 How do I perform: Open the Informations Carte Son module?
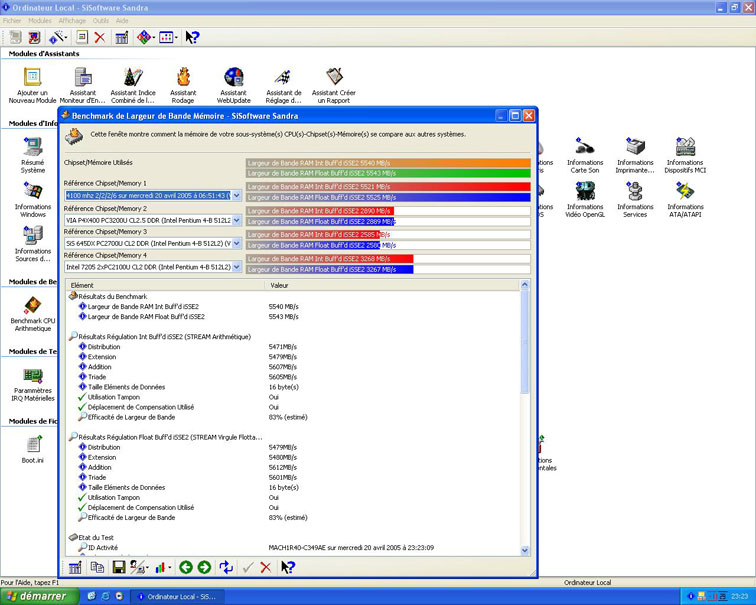click(x=585, y=155)
